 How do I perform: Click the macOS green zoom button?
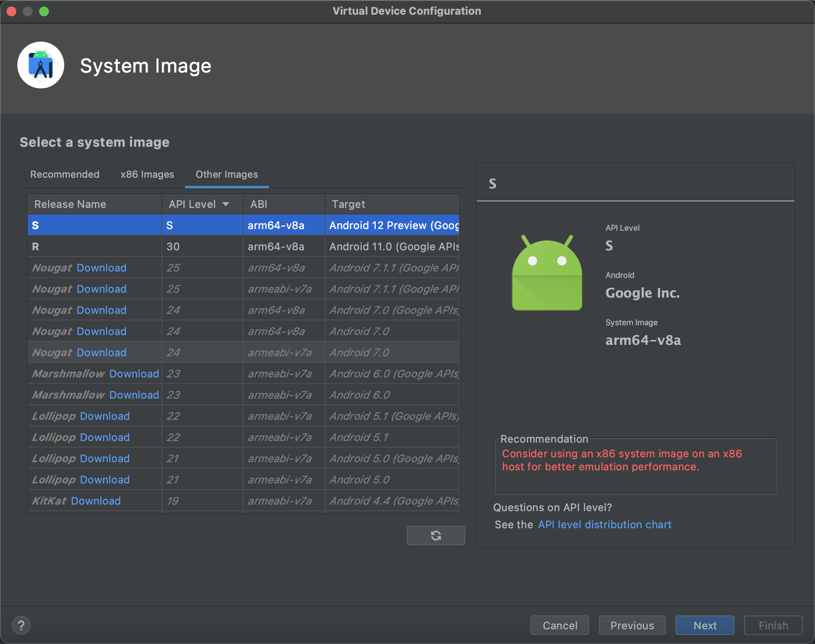click(45, 11)
